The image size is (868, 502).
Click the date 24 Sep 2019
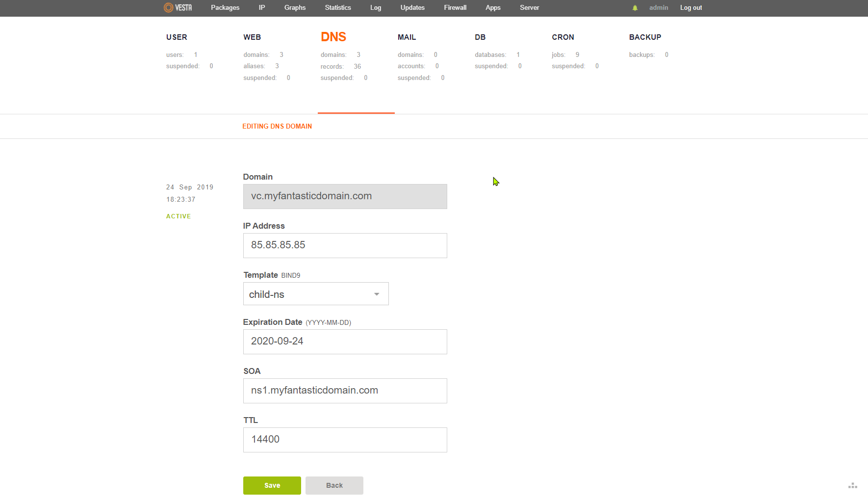190,187
